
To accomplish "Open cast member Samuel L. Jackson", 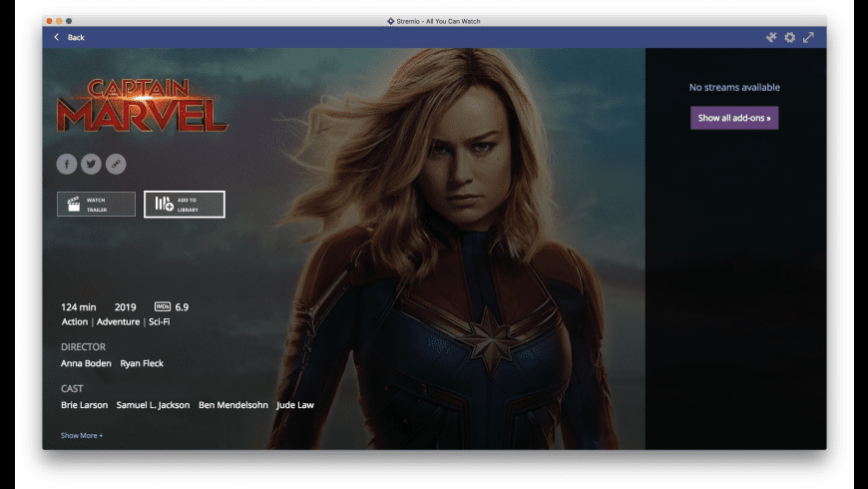I will pos(153,405).
